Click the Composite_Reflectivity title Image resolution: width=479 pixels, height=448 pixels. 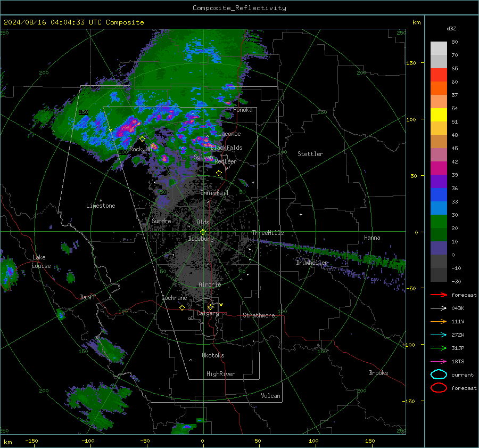239,8
